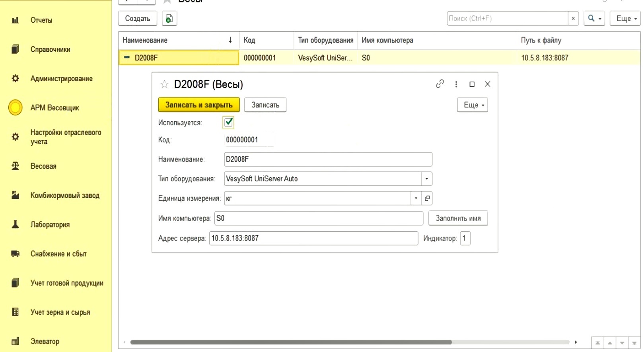The image size is (644, 352).
Task: Click the Отчеты bar chart icon
Action: click(15, 20)
